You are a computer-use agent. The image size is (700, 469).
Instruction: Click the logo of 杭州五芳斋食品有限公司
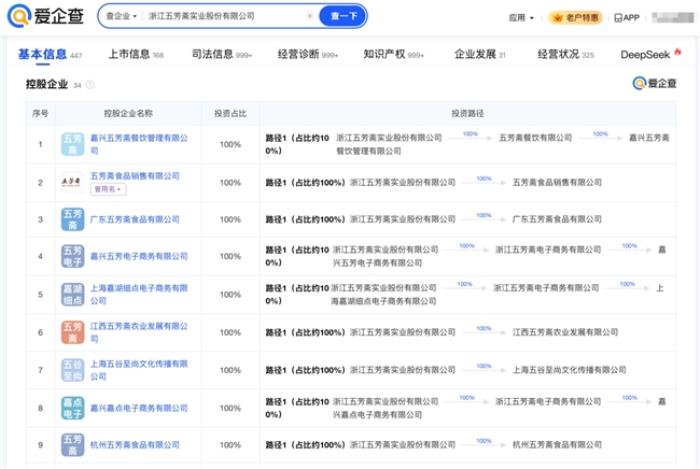point(72,445)
